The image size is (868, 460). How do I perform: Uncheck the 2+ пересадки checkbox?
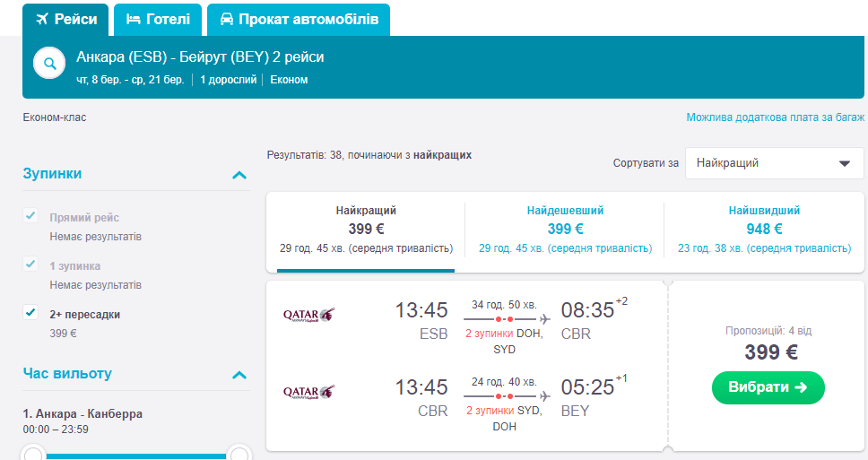coord(31,313)
